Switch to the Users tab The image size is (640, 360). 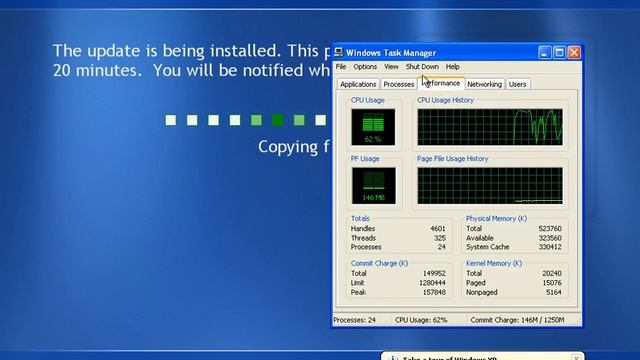(517, 84)
